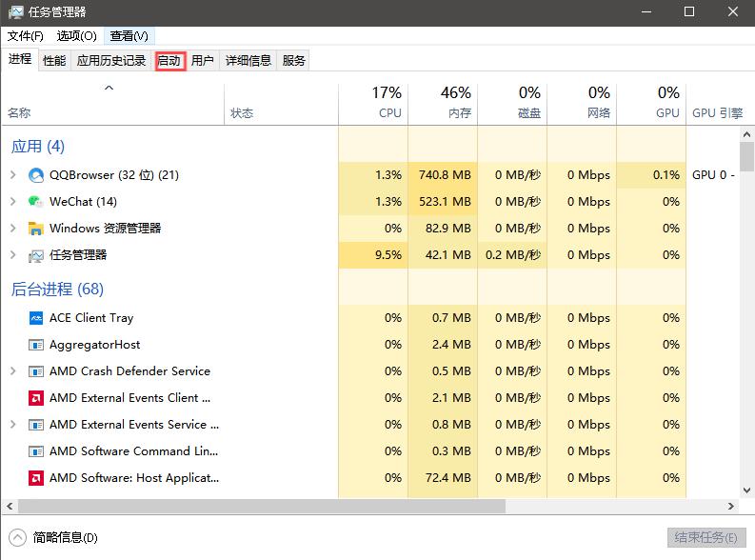Click the Windows 资源管理器 folder icon
This screenshot has width=755, height=560.
click(36, 229)
